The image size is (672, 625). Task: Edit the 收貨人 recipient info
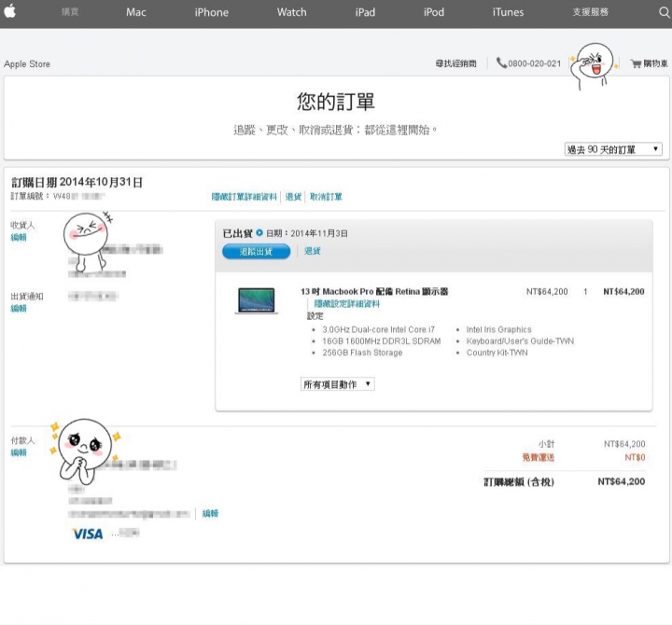[x=19, y=237]
